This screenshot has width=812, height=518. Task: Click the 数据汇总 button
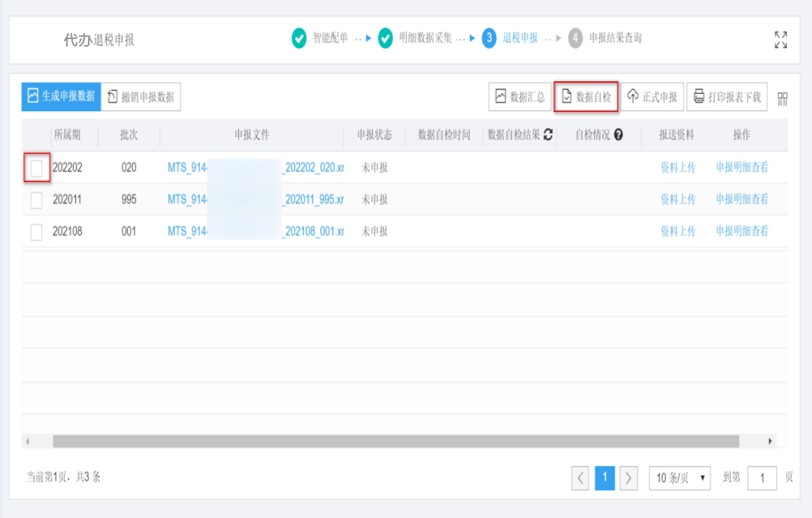point(520,96)
